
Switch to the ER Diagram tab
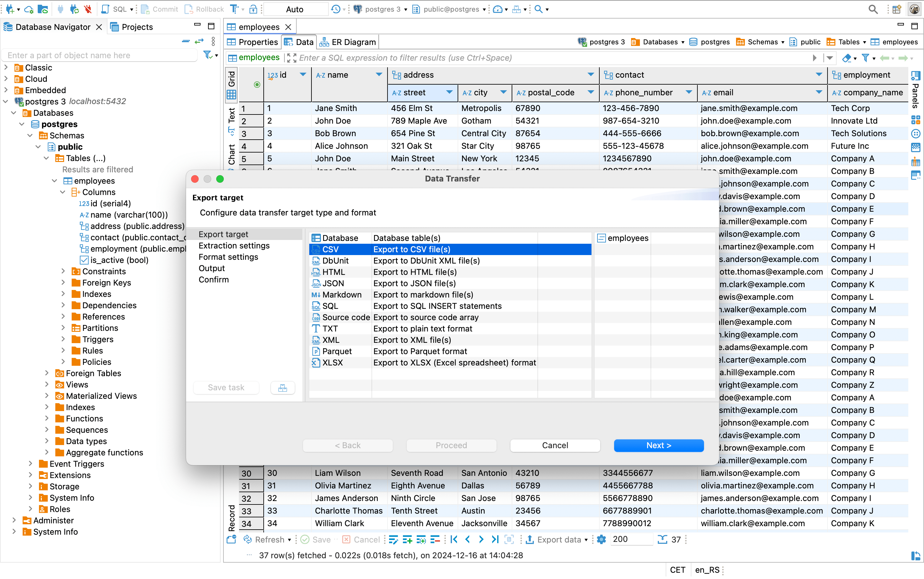click(348, 42)
